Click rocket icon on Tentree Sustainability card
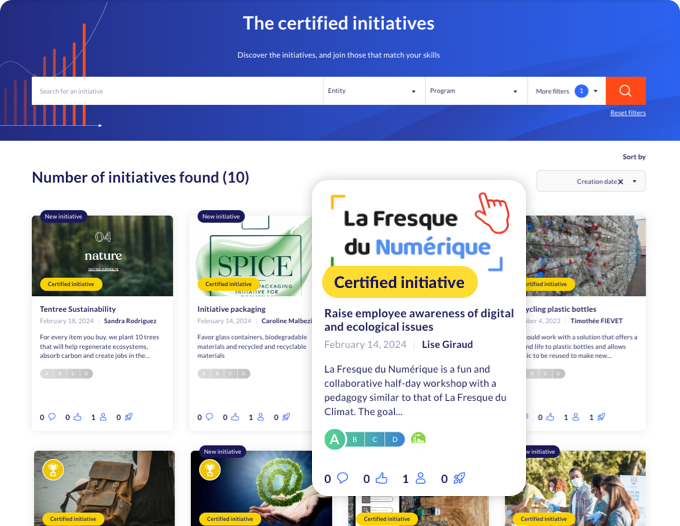The height and width of the screenshot is (526, 680). [128, 417]
